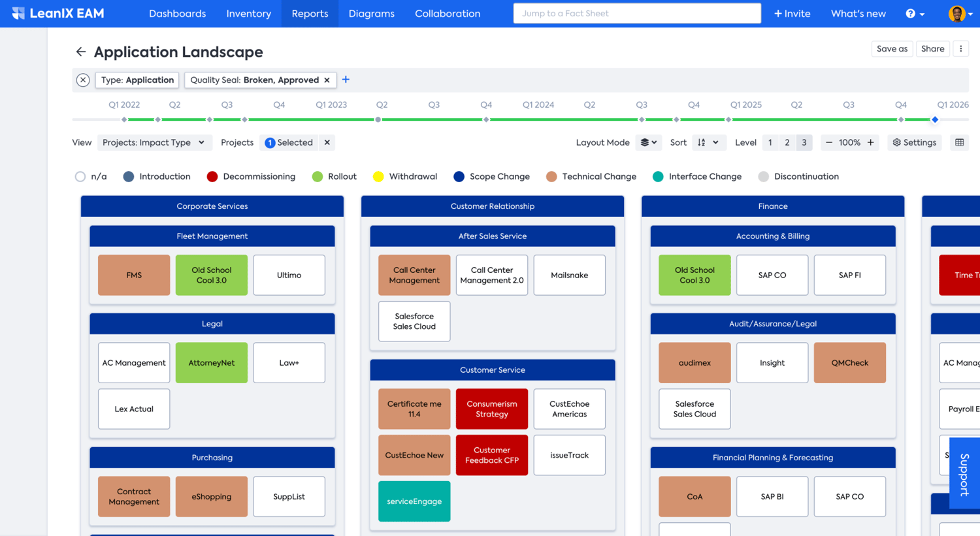The width and height of the screenshot is (980, 536).
Task: Open more options kebab menu beside Share
Action: pyautogui.click(x=960, y=48)
